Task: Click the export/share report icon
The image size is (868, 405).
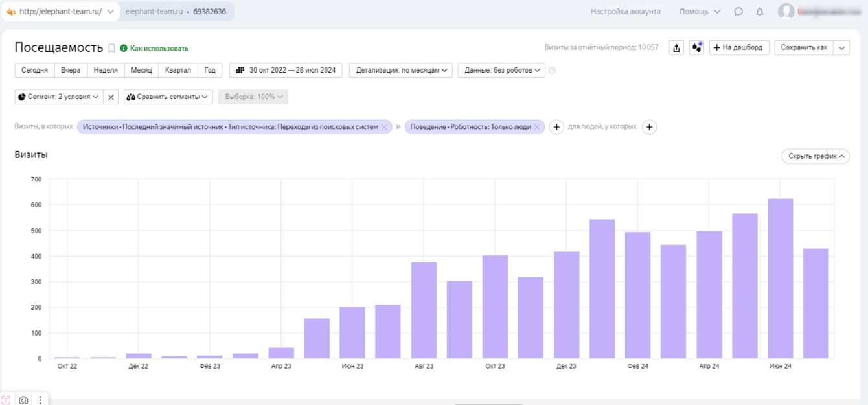Action: point(676,48)
